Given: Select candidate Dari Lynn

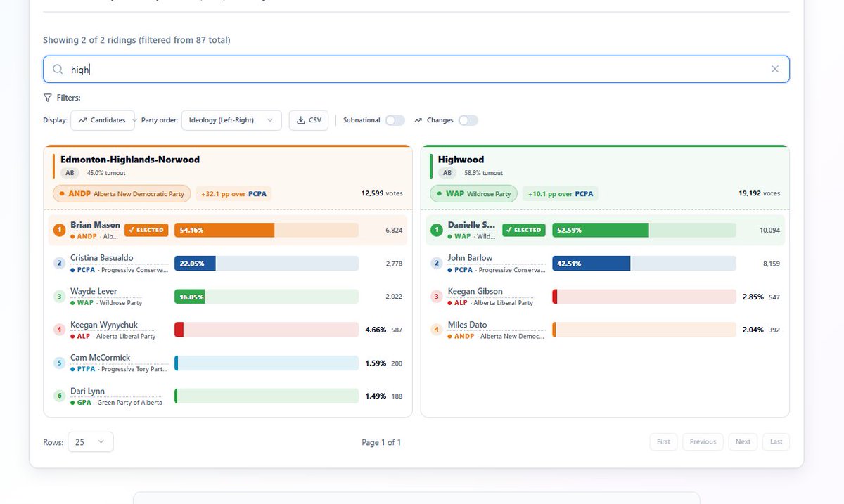Looking at the screenshot, I should (87, 391).
